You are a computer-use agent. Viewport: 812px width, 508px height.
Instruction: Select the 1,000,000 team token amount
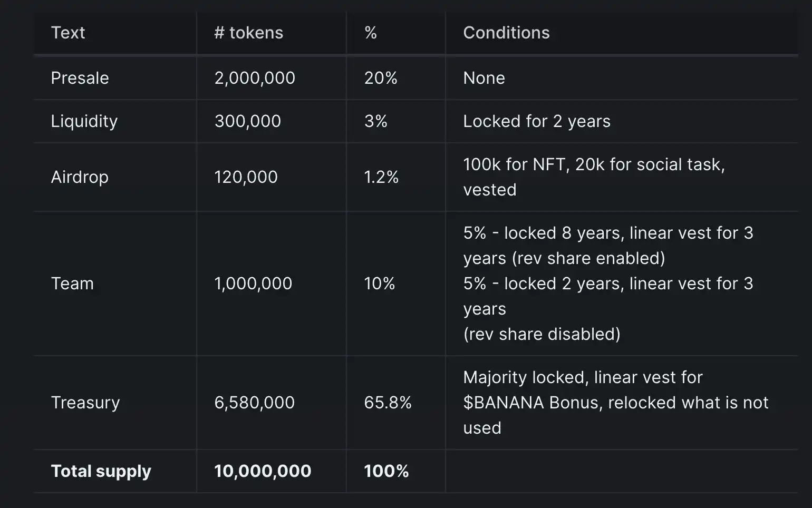[x=253, y=284]
